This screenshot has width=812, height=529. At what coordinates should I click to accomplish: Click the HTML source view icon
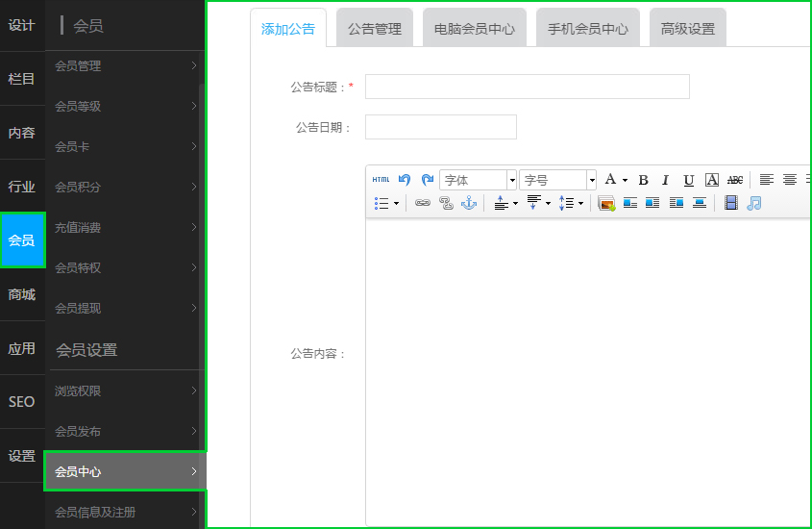(381, 180)
